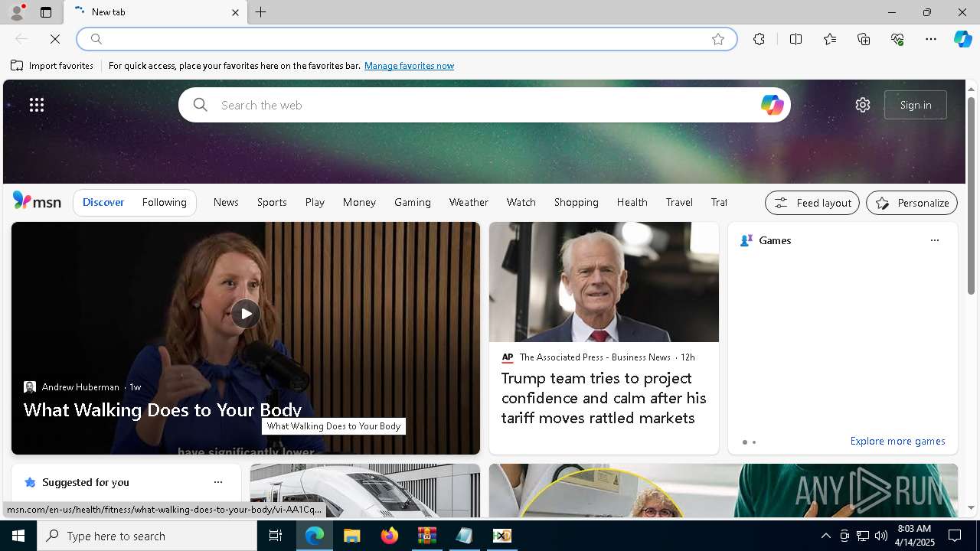Screen dimensions: 980x551
Task: Open Collections panel
Action: (864, 39)
